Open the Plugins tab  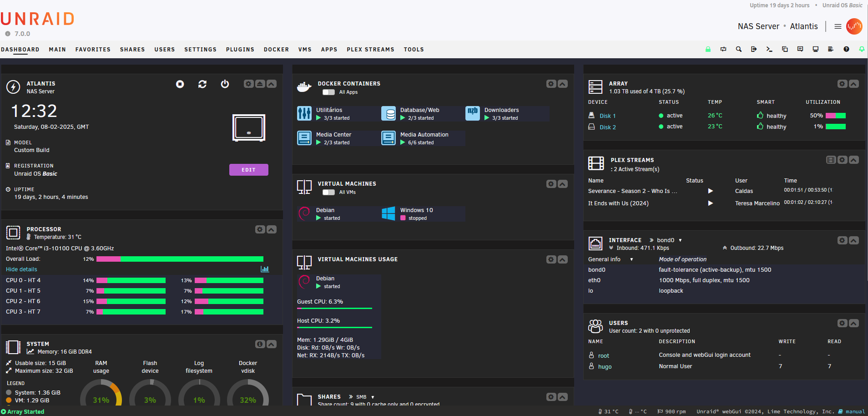(x=240, y=50)
